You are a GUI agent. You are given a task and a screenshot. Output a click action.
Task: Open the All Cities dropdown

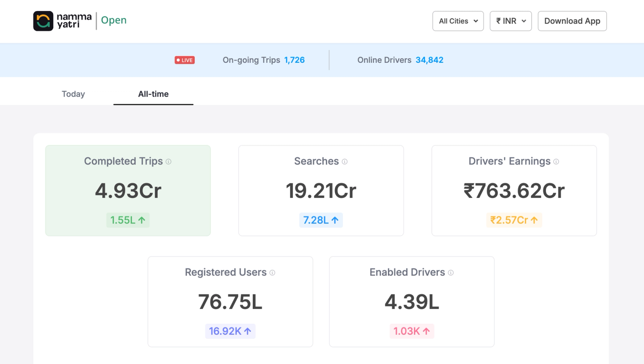tap(458, 21)
